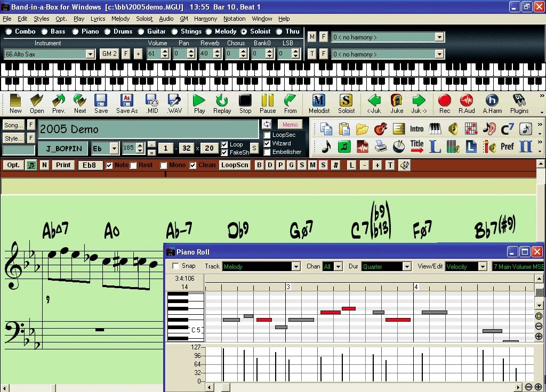Open the Lyrics menu
The width and height of the screenshot is (546, 392).
tap(98, 19)
